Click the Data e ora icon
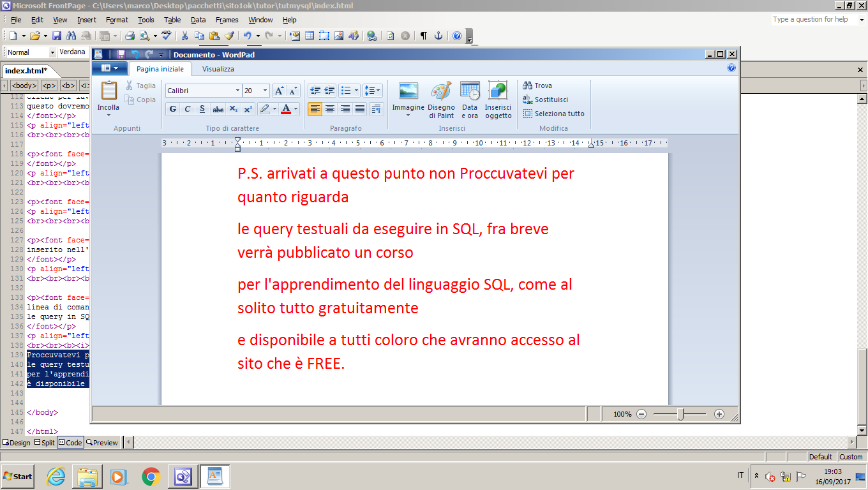 [x=470, y=100]
